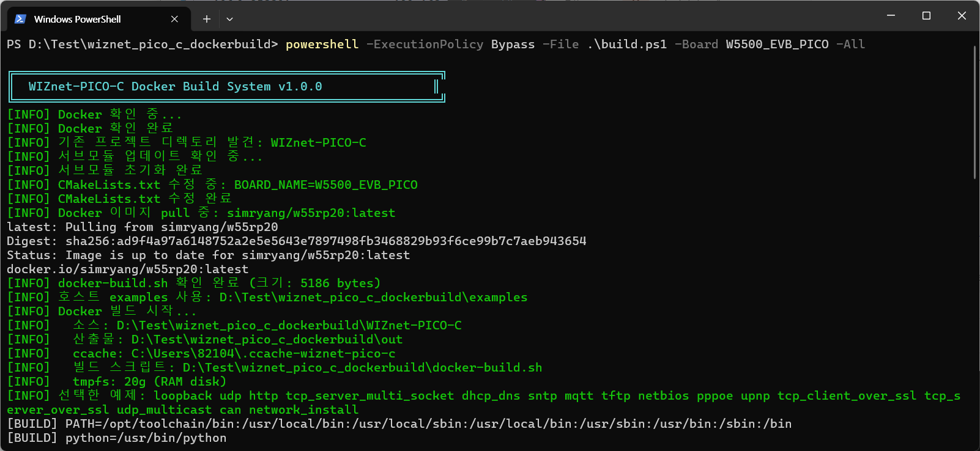
Task: Maximize the terminal window
Action: 926,15
